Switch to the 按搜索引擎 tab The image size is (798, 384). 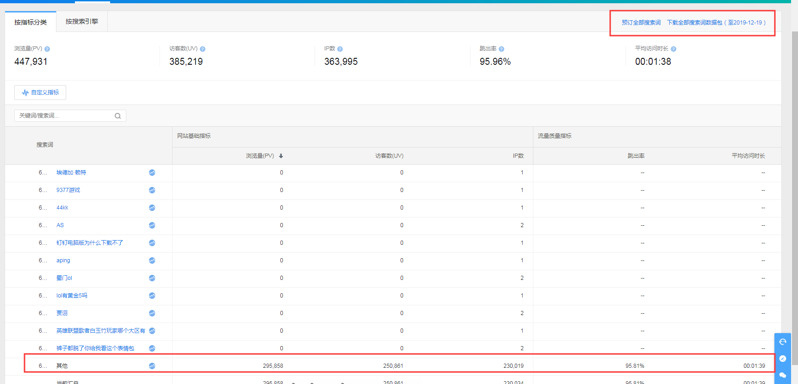tap(82, 22)
